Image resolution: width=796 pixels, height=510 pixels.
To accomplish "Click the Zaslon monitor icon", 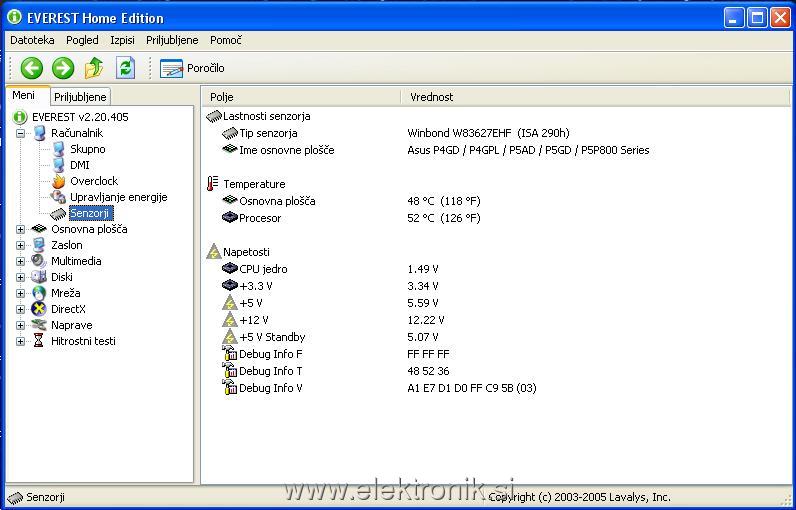I will tap(39, 245).
